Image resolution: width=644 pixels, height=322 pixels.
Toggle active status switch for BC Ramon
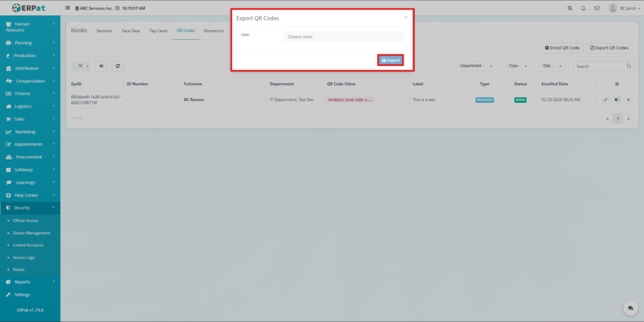point(616,99)
